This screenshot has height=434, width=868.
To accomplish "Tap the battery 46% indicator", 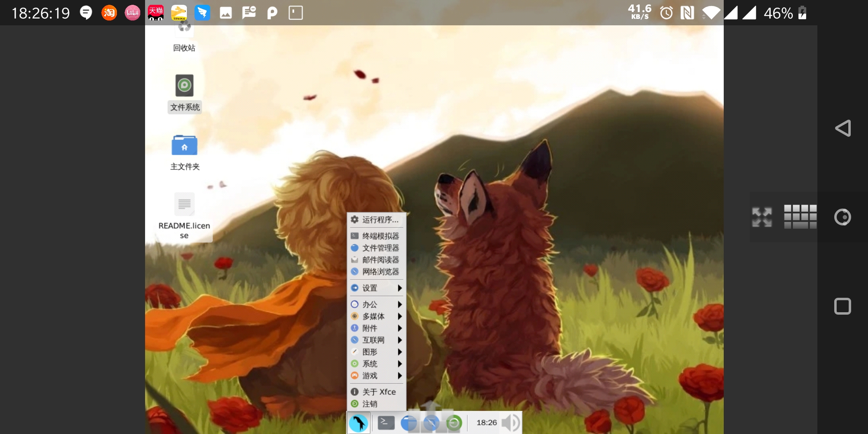I will coord(785,13).
